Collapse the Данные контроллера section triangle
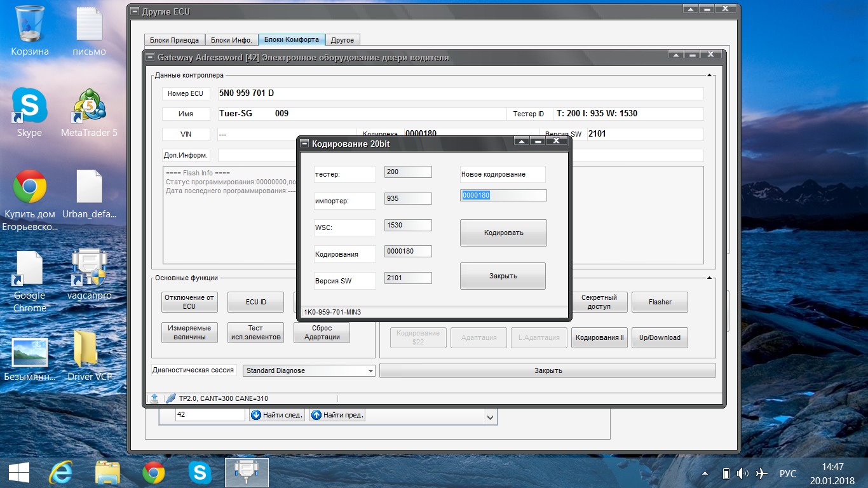 click(x=710, y=75)
